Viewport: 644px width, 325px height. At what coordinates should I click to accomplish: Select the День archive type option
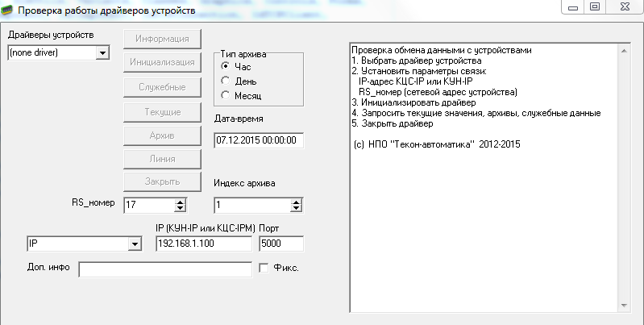[226, 81]
